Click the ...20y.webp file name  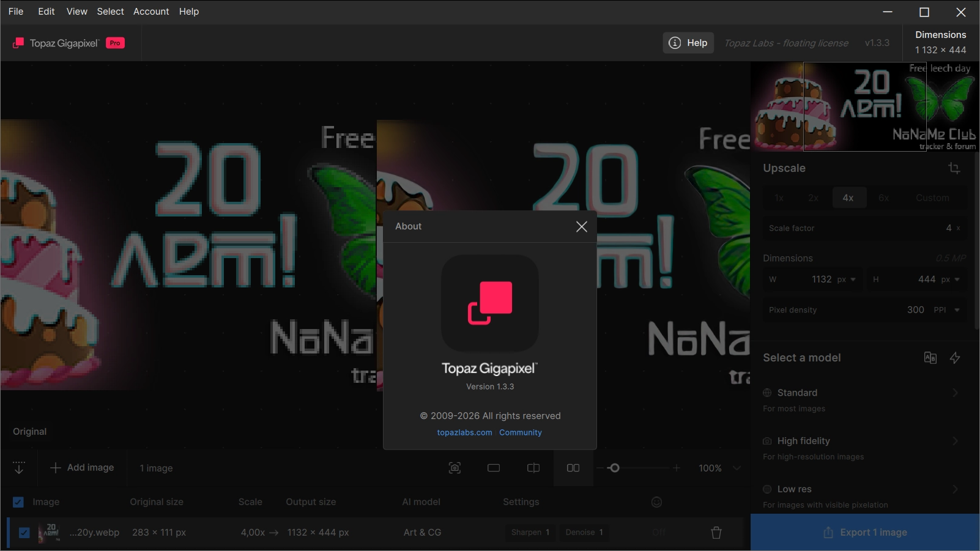coord(94,533)
